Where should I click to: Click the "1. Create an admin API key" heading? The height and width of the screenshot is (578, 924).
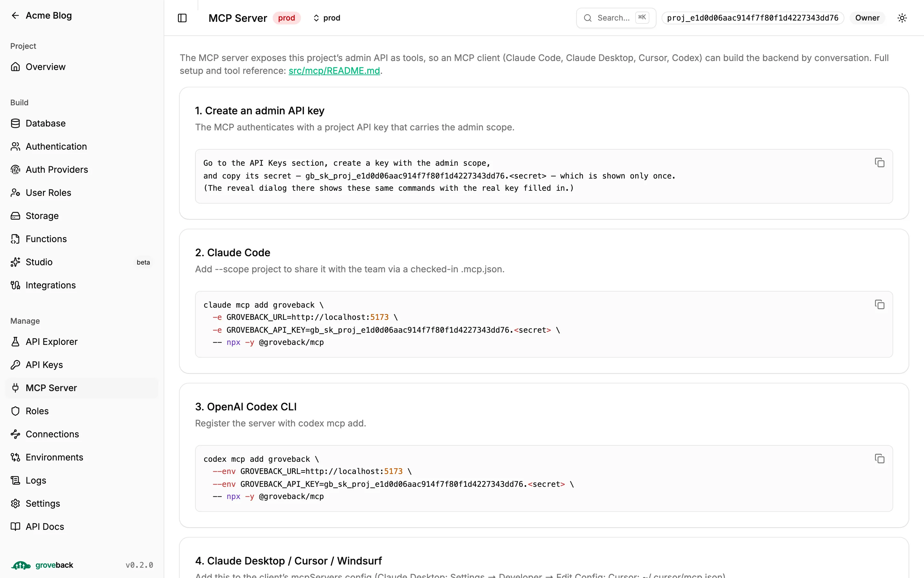260,111
